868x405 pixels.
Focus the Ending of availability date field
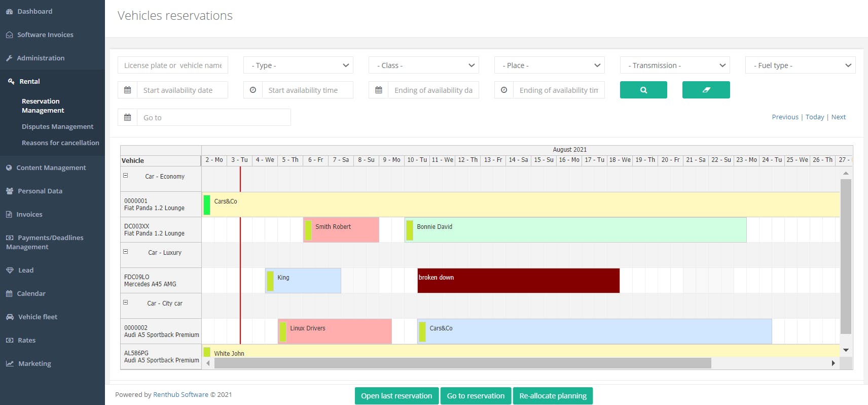433,90
